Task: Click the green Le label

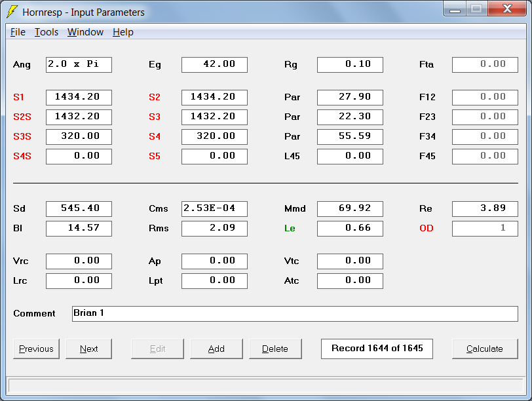Action: coord(290,228)
